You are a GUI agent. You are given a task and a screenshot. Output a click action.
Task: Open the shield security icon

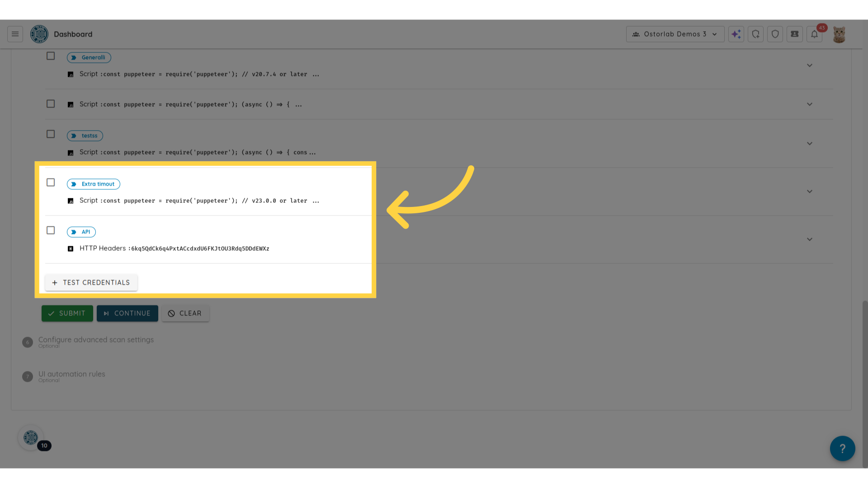[775, 34]
